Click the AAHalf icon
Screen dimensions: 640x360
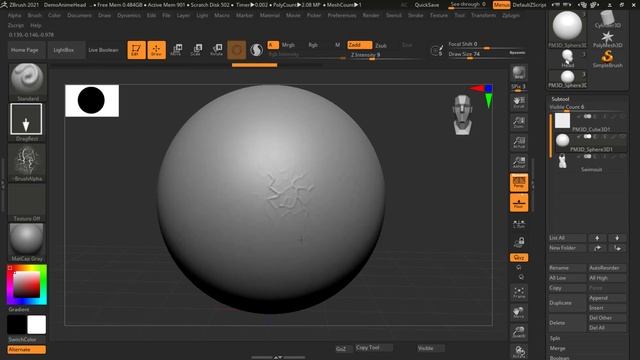519,162
